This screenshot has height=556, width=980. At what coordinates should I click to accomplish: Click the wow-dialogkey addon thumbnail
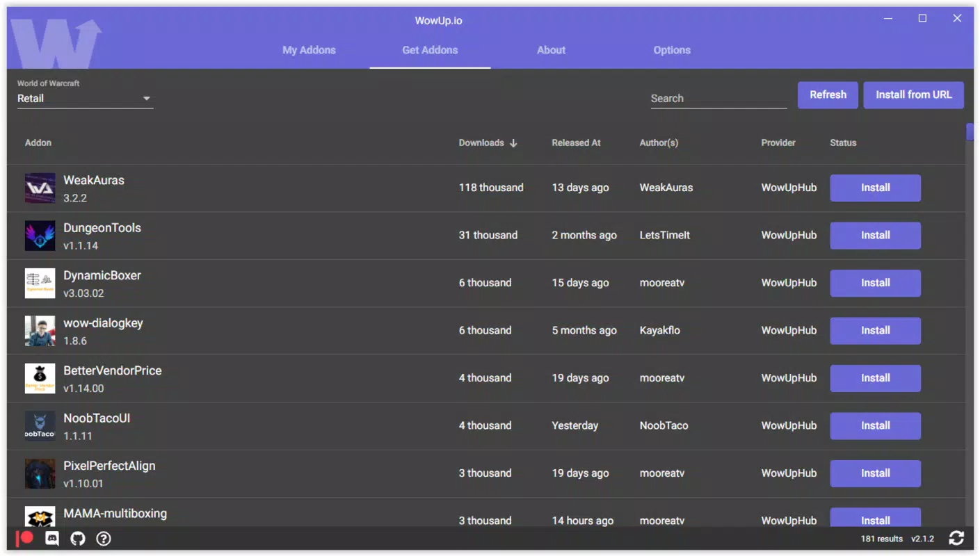(40, 331)
